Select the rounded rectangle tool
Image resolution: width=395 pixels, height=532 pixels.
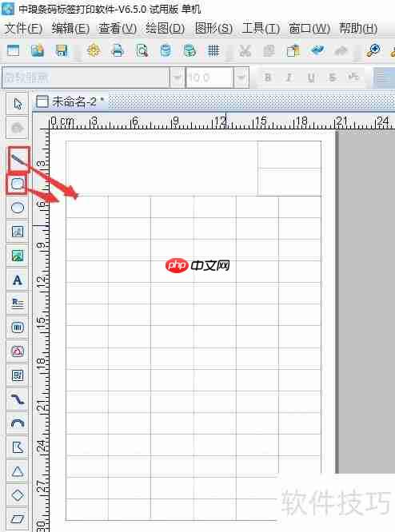[18, 184]
